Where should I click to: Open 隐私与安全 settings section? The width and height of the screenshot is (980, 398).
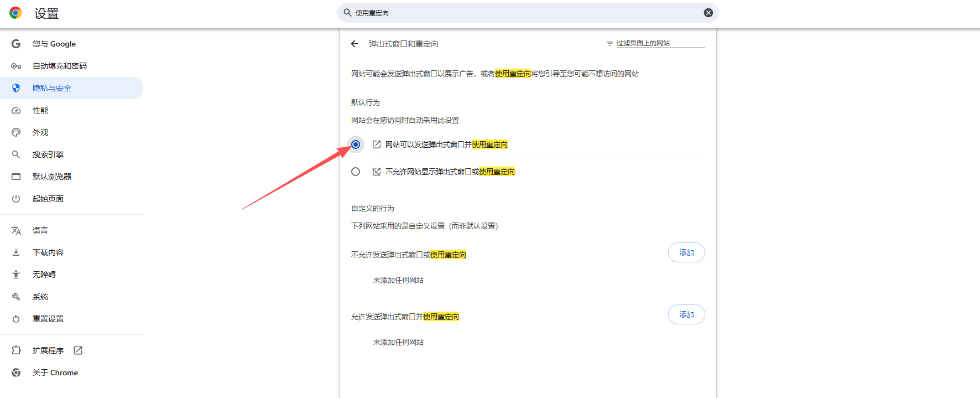pyautogui.click(x=52, y=88)
